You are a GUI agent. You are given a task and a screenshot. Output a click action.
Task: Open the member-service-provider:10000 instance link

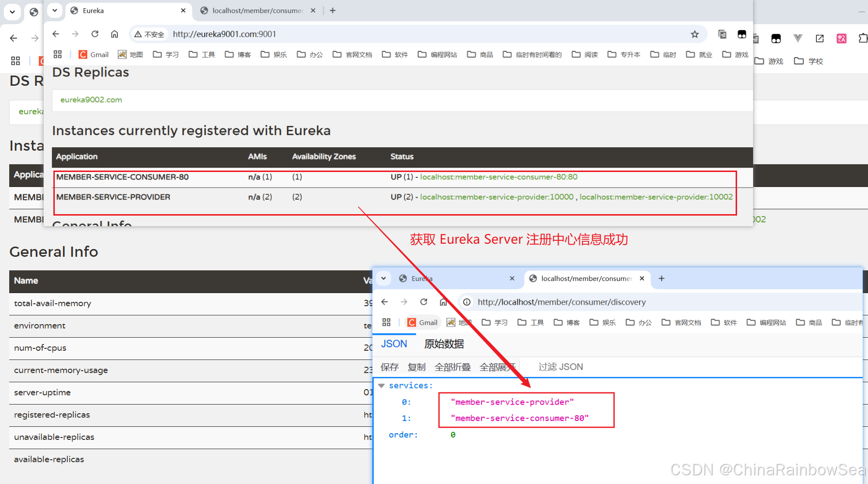(497, 197)
